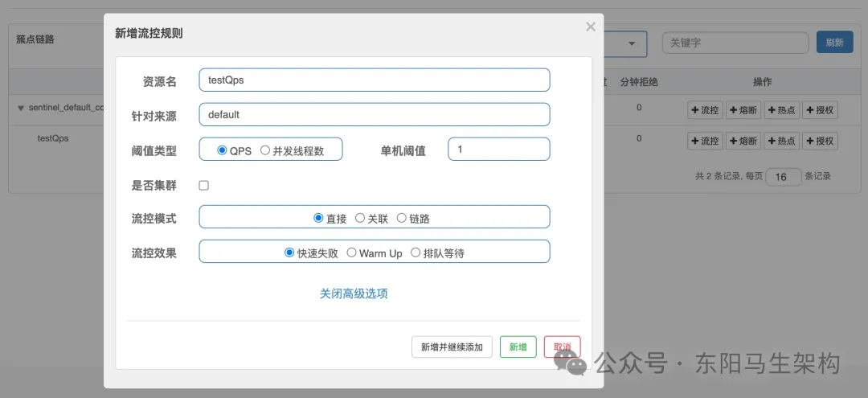Select the QPS radio button
This screenshot has height=398, width=868.
pos(222,150)
